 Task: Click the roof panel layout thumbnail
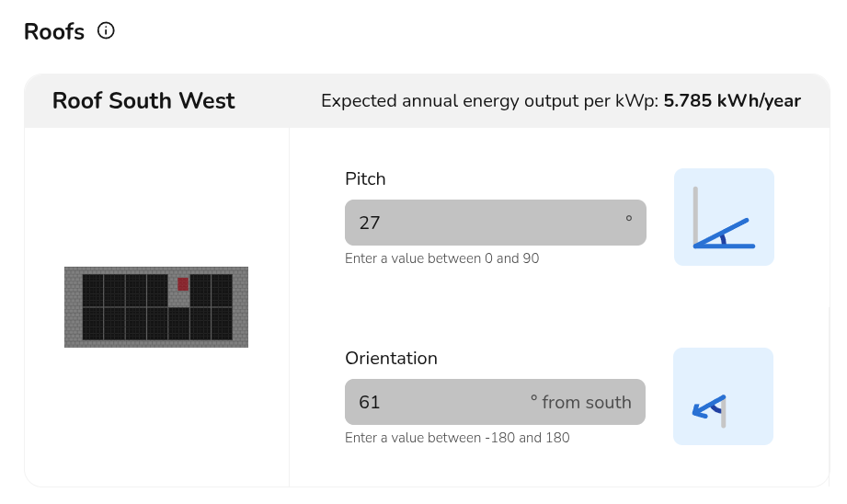pyautogui.click(x=156, y=307)
